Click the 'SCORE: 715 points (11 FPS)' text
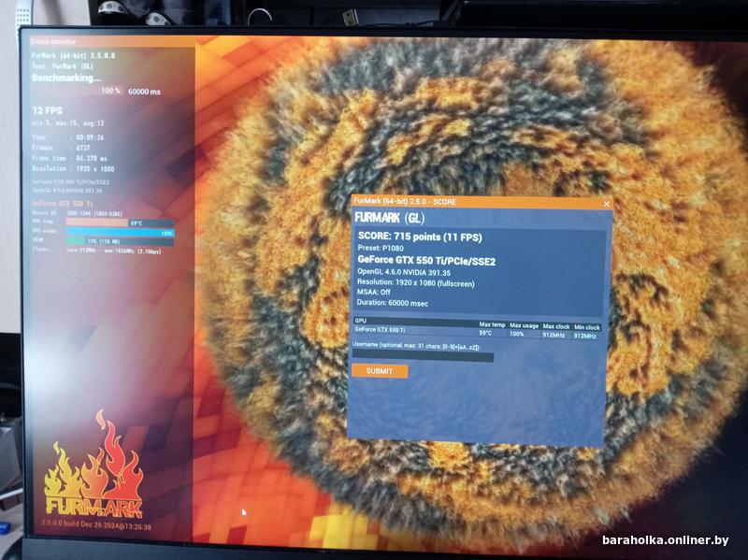 tap(420, 237)
